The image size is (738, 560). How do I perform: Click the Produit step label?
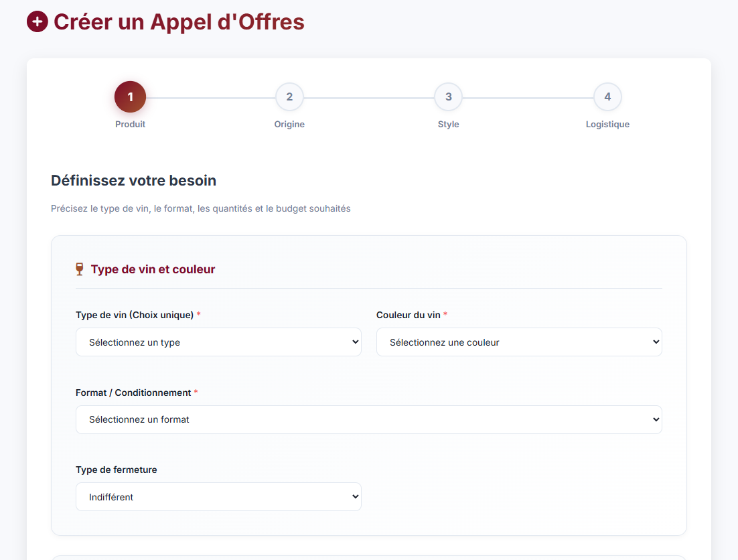click(130, 125)
